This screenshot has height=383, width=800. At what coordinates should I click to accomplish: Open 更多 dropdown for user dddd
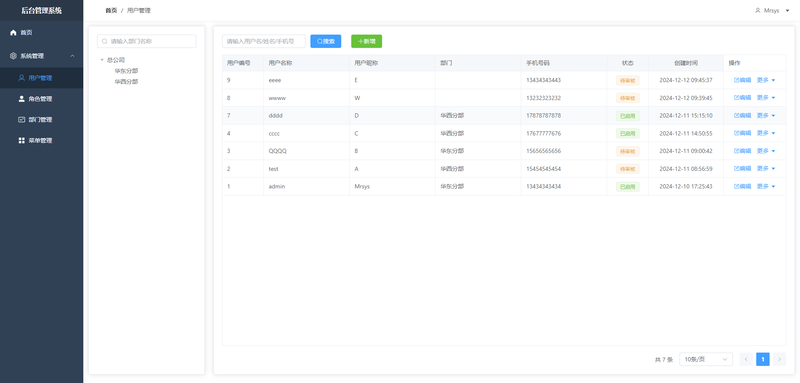click(766, 116)
